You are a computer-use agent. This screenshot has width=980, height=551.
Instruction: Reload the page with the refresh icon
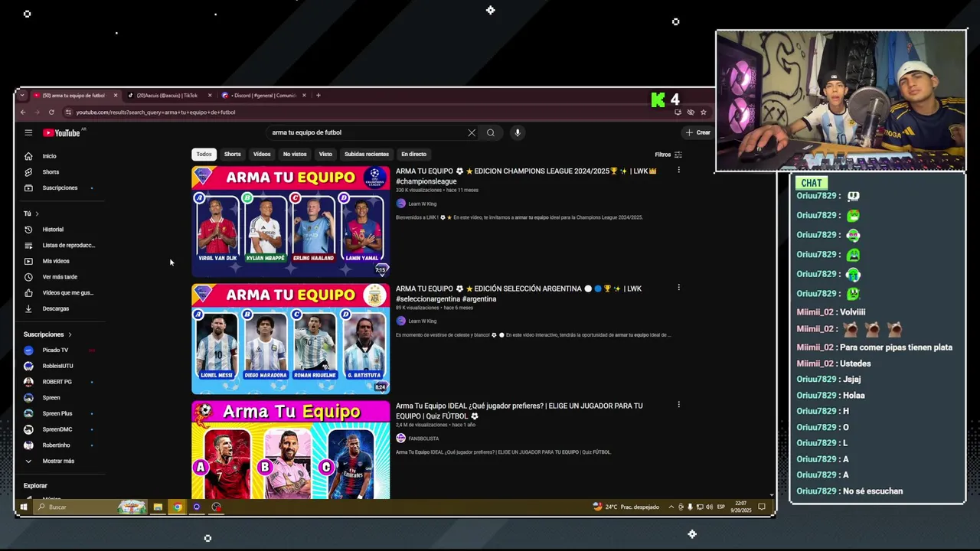51,112
